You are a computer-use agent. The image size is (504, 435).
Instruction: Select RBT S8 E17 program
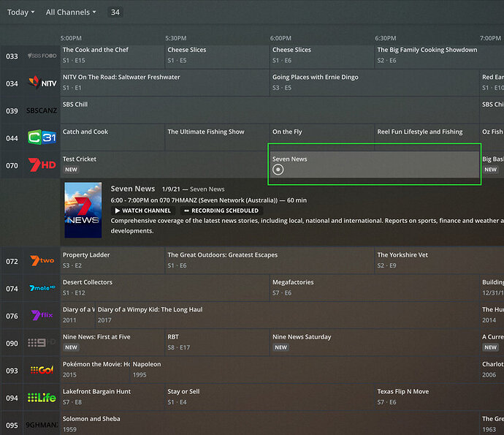(217, 342)
